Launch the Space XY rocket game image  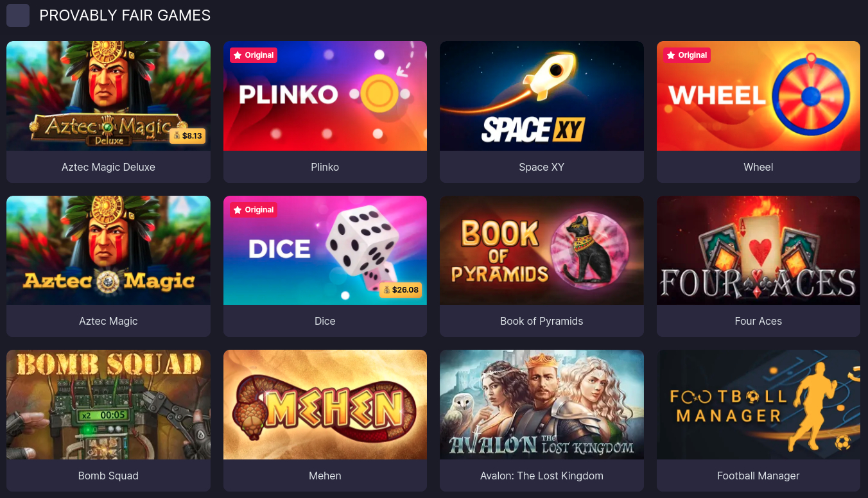click(x=542, y=96)
